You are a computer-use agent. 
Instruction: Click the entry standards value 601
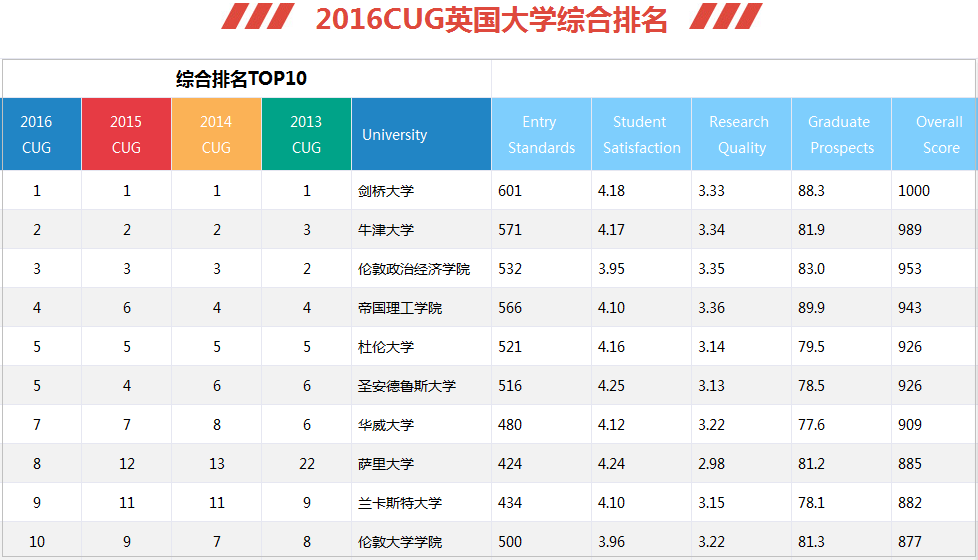click(510, 191)
